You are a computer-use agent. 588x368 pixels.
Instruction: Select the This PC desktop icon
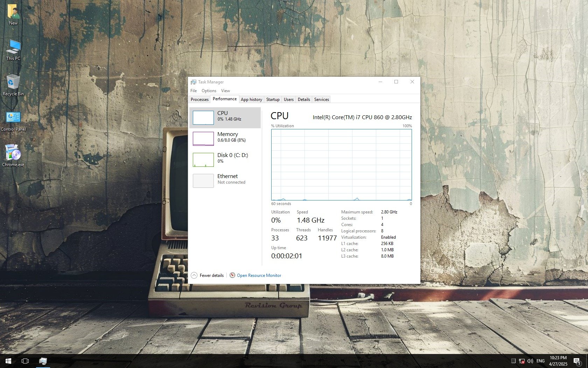click(x=13, y=50)
